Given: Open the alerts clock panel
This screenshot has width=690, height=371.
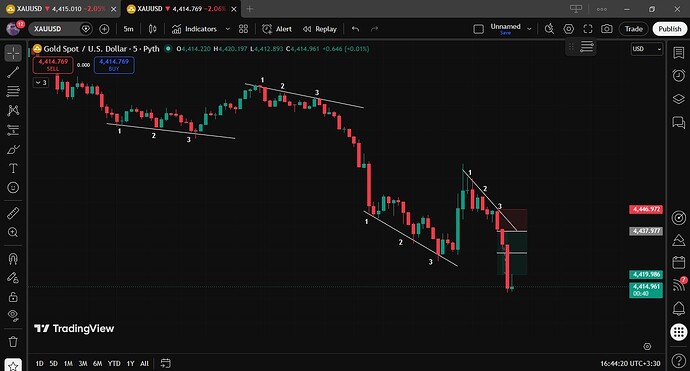Looking at the screenshot, I should pos(679,75).
